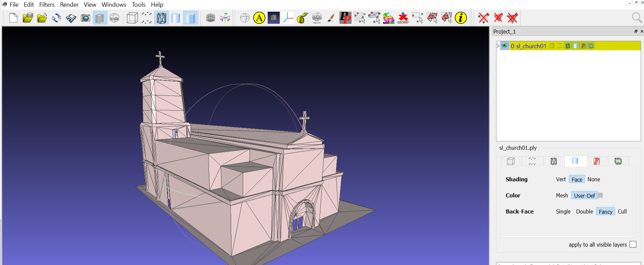The image size is (644, 265).
Task: Click the Export Mesh floppy disk icon
Action: [71, 18]
